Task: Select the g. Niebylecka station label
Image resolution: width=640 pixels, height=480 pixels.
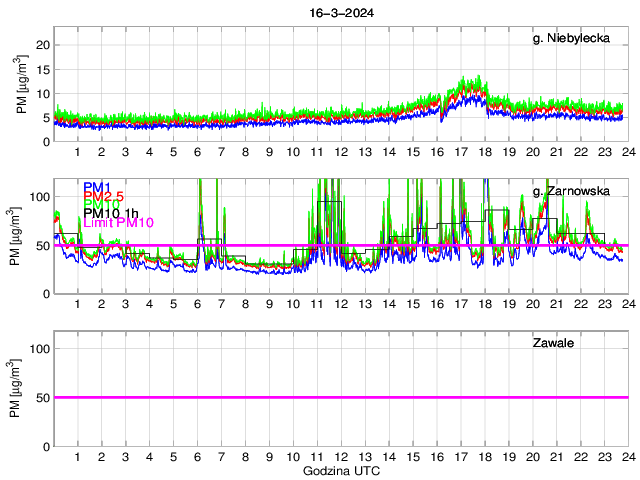Action: tap(576, 39)
